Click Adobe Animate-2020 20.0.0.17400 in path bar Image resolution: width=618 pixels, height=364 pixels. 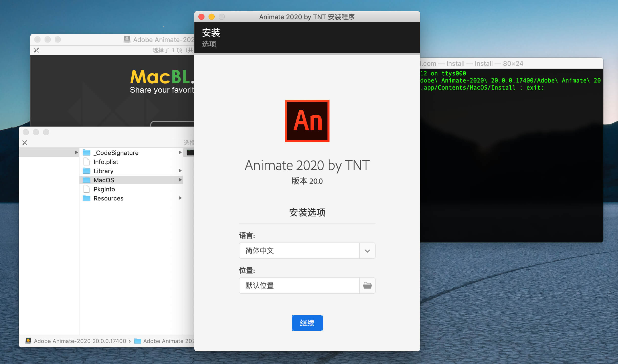pos(80,341)
